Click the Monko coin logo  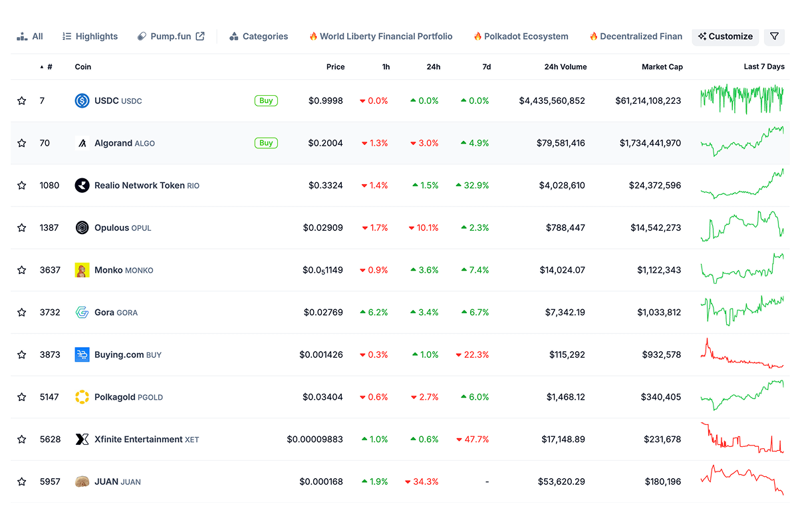pyautogui.click(x=82, y=270)
